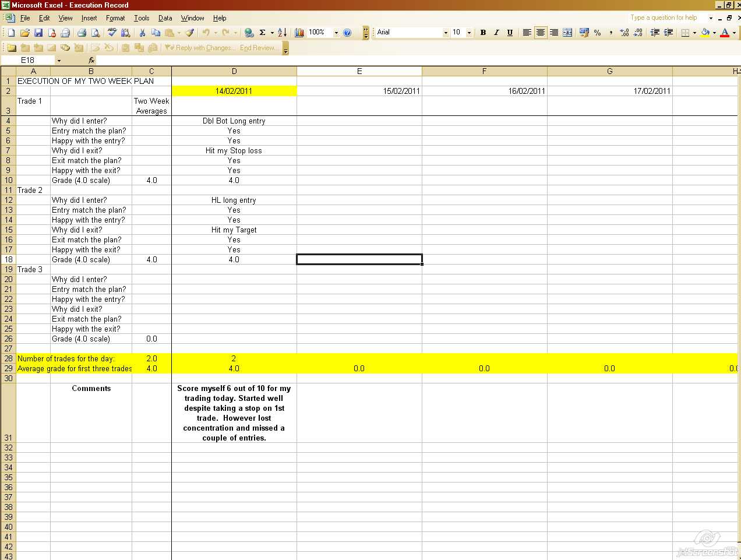Increase decimal places
The width and height of the screenshot is (741, 560).
pyautogui.click(x=624, y=33)
